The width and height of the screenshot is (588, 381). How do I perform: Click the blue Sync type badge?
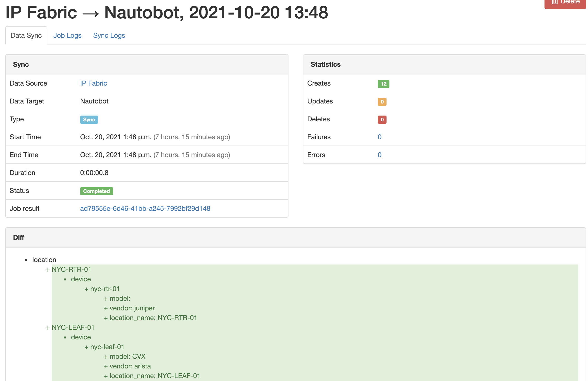tap(89, 120)
